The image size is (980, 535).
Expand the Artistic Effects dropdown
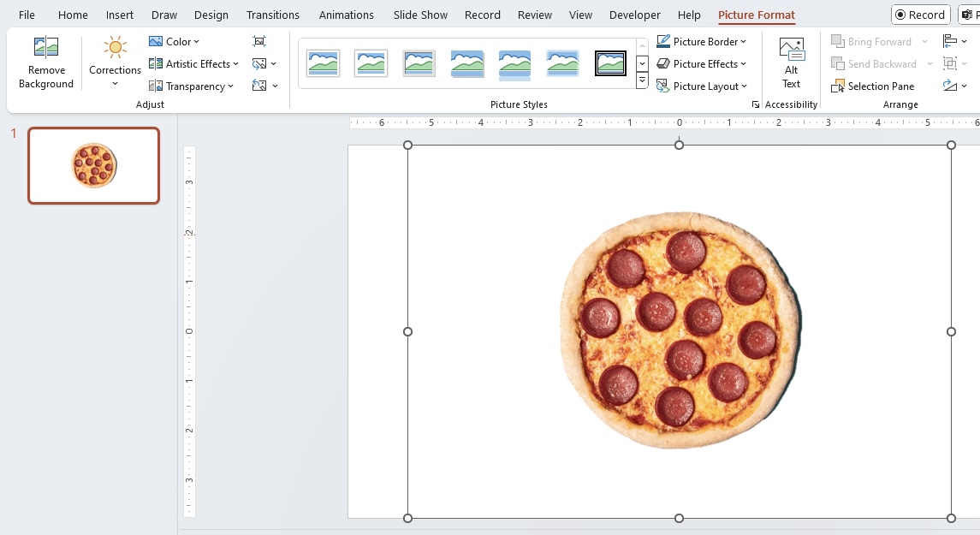193,63
